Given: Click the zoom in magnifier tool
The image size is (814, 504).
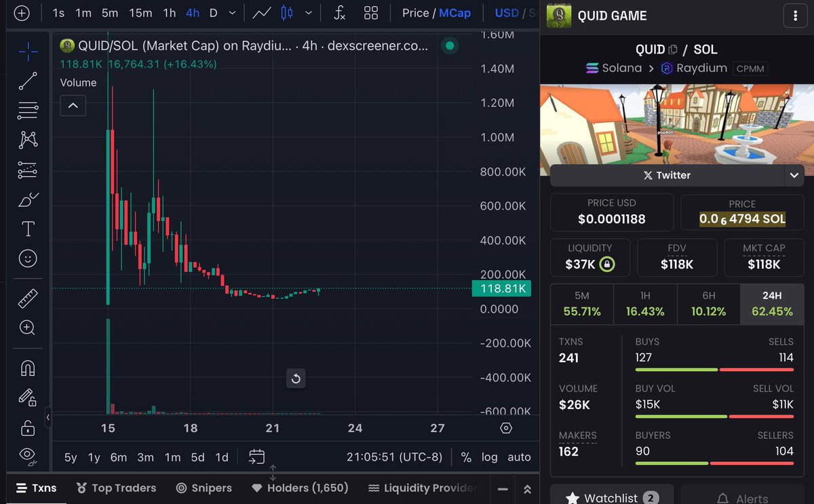Looking at the screenshot, I should [28, 328].
